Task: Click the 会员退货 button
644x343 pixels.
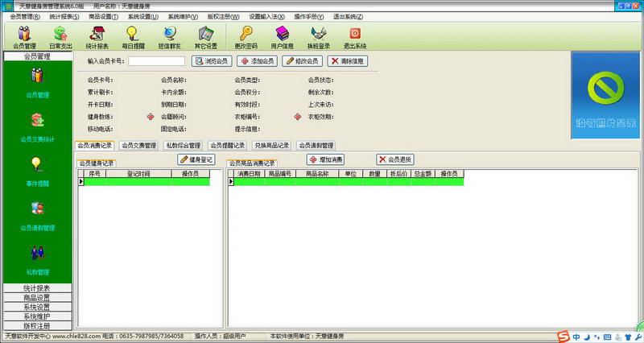Action: pos(395,159)
